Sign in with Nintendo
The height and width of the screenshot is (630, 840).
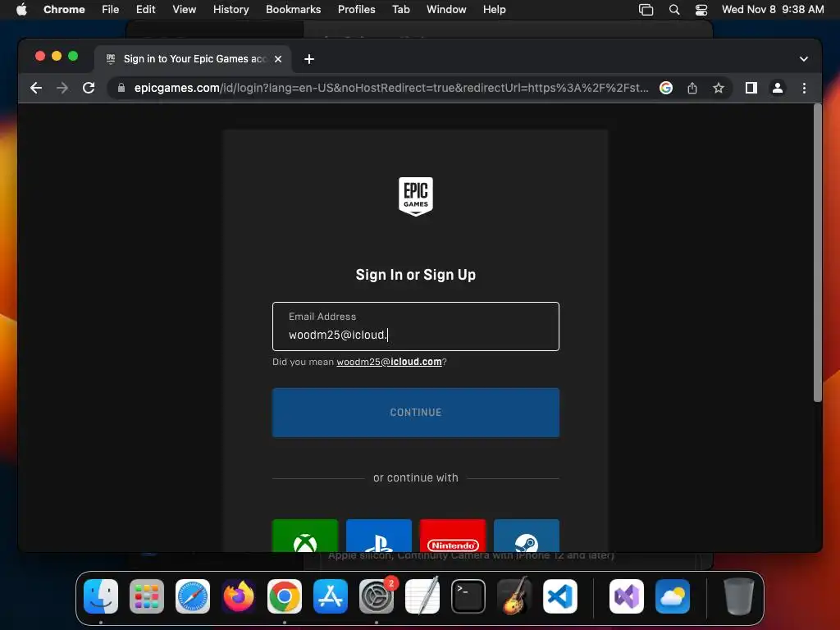click(453, 535)
